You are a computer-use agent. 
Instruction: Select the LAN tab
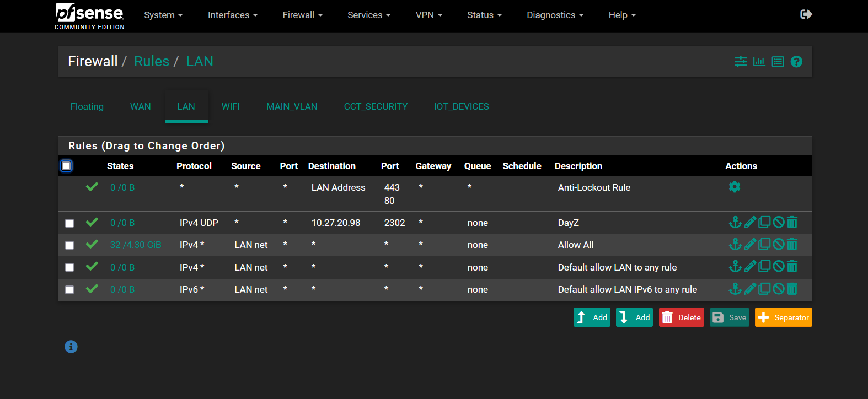[186, 106]
